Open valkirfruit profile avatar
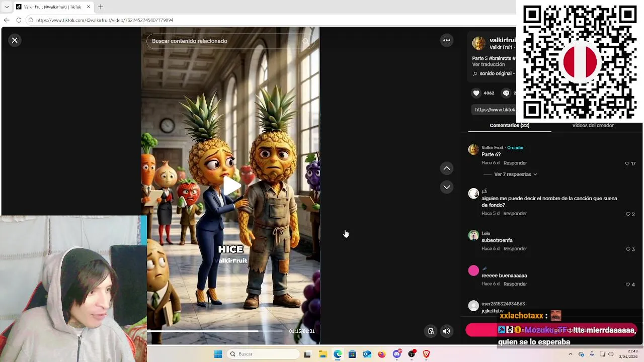 click(x=479, y=43)
